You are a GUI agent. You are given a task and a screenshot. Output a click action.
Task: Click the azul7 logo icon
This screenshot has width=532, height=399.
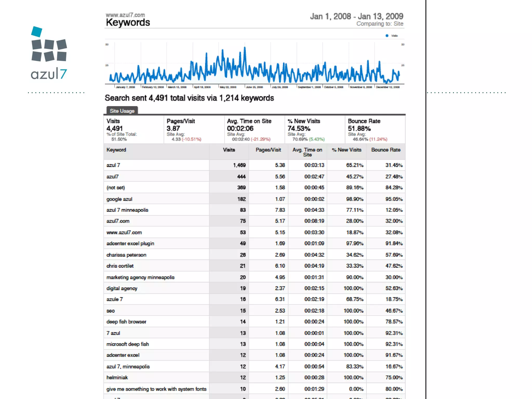pos(49,44)
